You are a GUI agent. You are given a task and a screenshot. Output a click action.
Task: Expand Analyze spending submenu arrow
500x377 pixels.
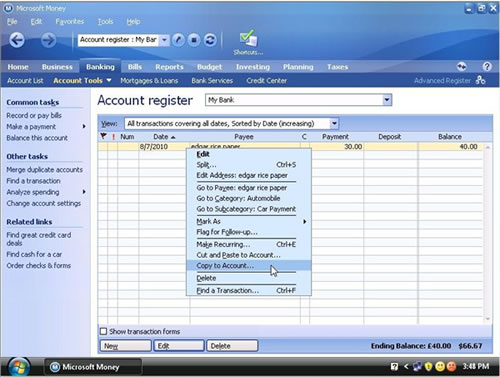click(x=84, y=192)
